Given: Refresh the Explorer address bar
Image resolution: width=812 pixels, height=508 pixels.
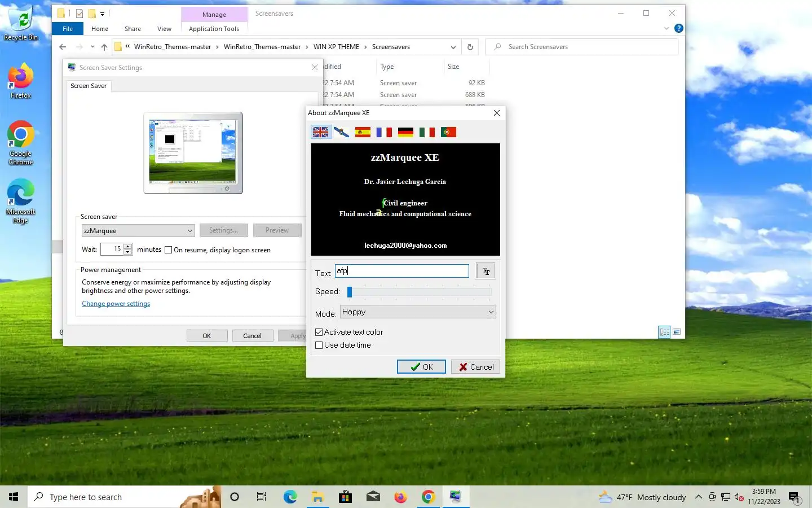Looking at the screenshot, I should coord(470,47).
